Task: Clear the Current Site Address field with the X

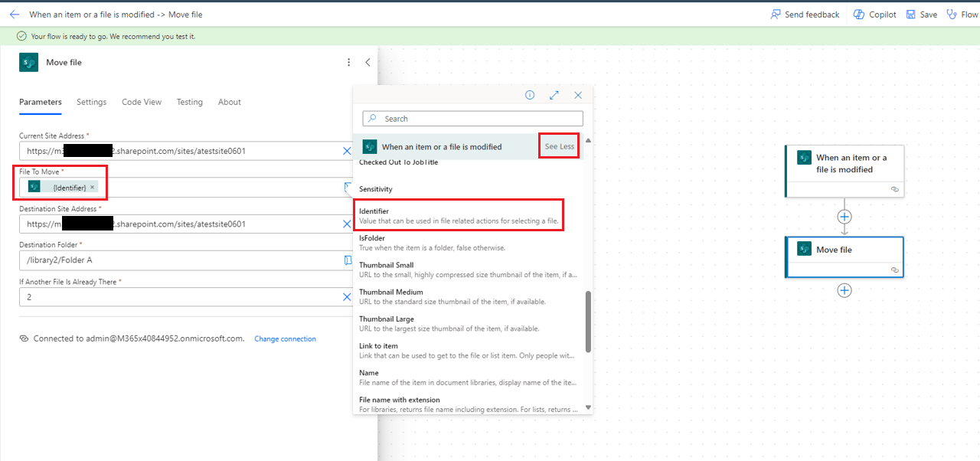Action: [347, 150]
